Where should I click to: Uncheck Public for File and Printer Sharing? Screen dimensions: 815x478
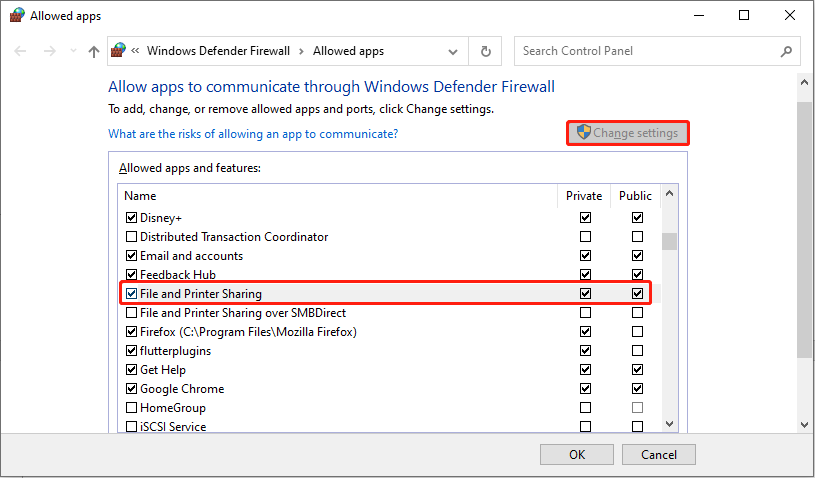point(637,294)
